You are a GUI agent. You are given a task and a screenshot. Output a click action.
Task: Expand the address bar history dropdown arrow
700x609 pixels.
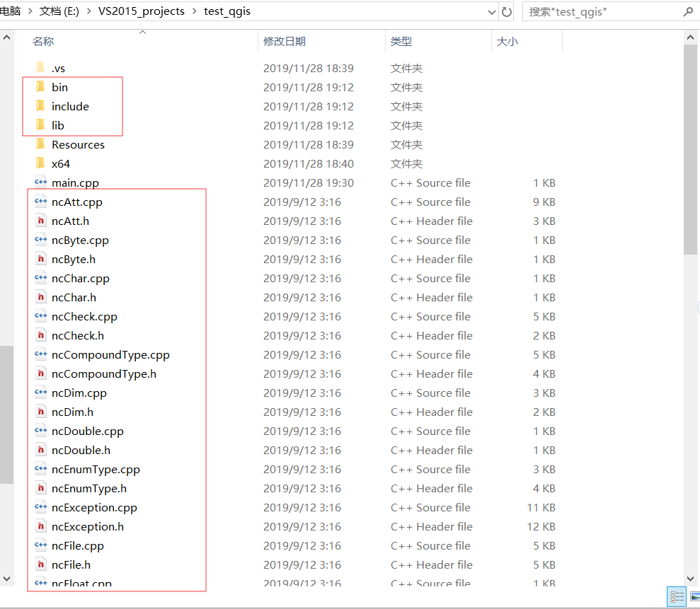coord(491,11)
